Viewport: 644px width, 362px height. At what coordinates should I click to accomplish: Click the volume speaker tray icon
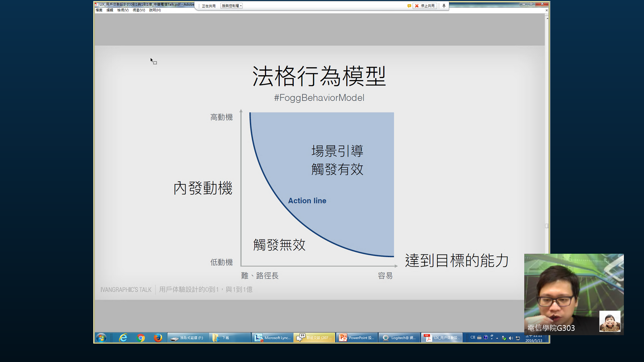pos(511,338)
